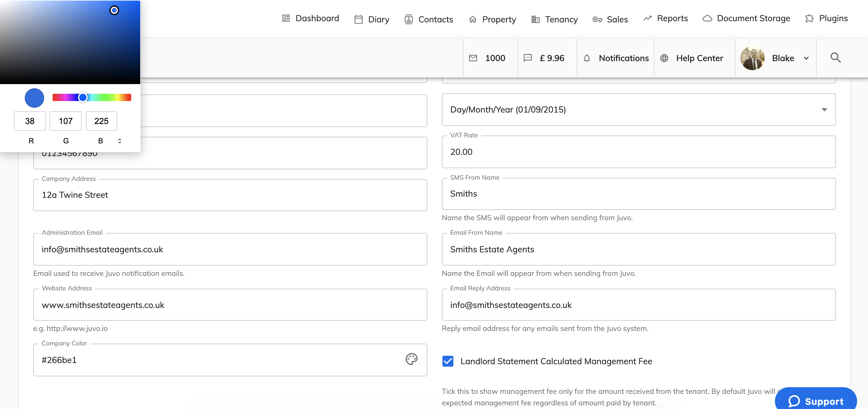Open color picker via palette icon
868x409 pixels.
tap(411, 359)
